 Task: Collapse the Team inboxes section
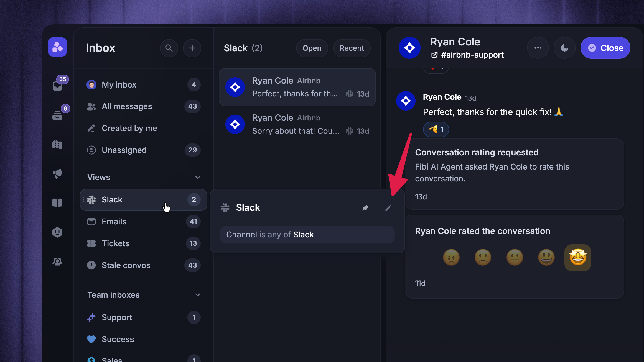[198, 295]
